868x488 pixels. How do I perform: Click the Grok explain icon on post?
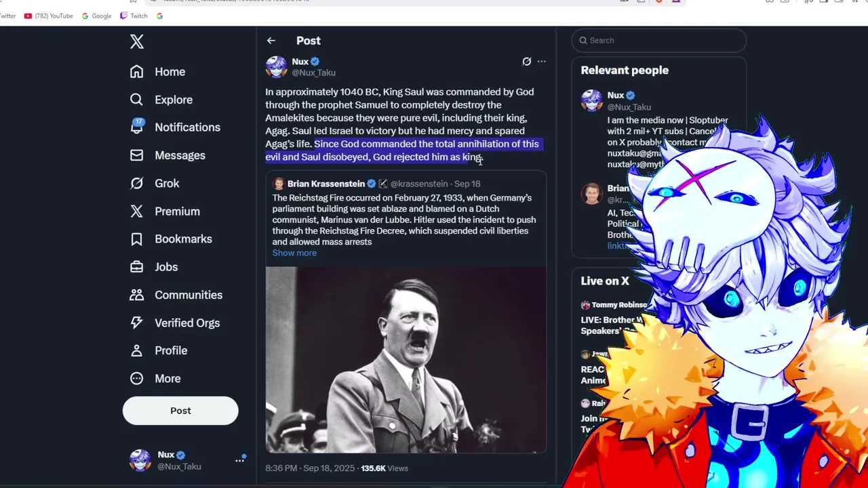click(x=526, y=62)
